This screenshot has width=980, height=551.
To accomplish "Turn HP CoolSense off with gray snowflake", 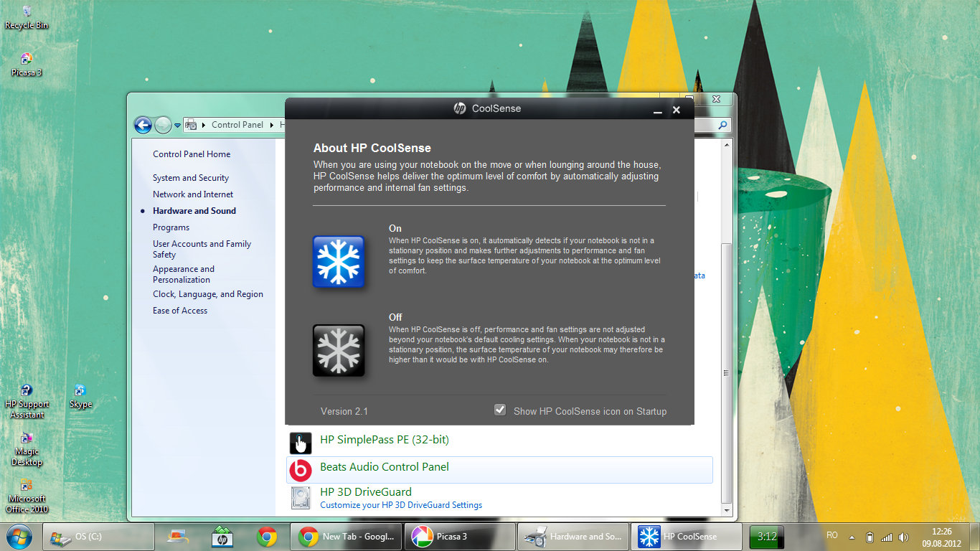I will [x=339, y=350].
